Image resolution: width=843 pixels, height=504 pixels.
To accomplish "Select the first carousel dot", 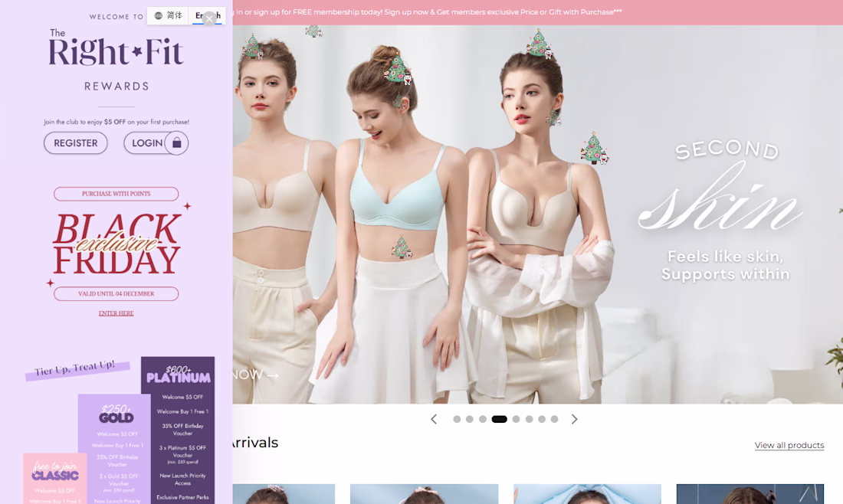I will (457, 419).
